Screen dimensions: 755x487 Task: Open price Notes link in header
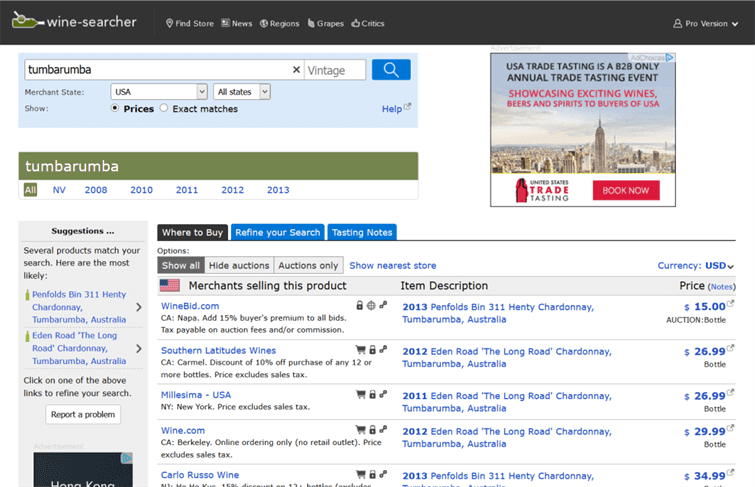(x=722, y=287)
